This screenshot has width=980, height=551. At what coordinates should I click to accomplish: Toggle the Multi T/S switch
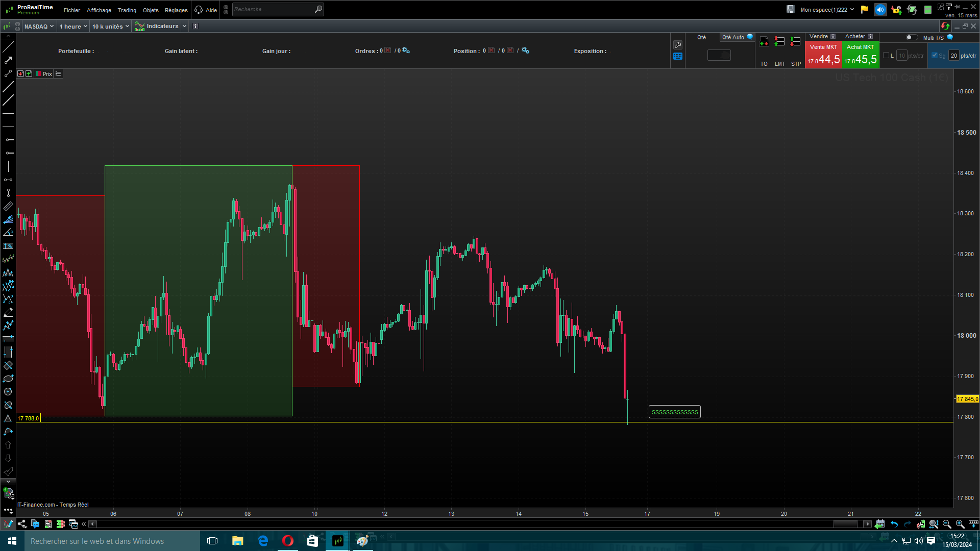click(911, 37)
